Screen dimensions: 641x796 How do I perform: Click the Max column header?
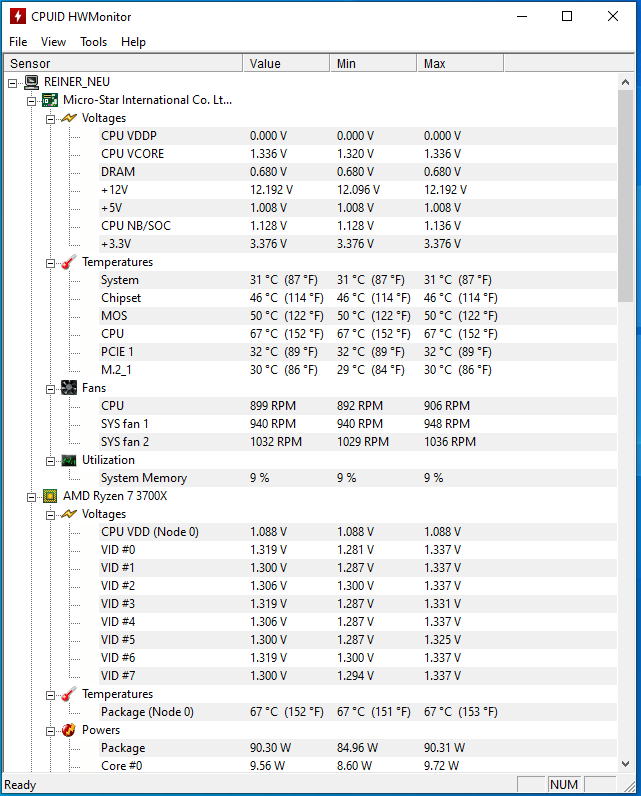pyautogui.click(x=460, y=63)
